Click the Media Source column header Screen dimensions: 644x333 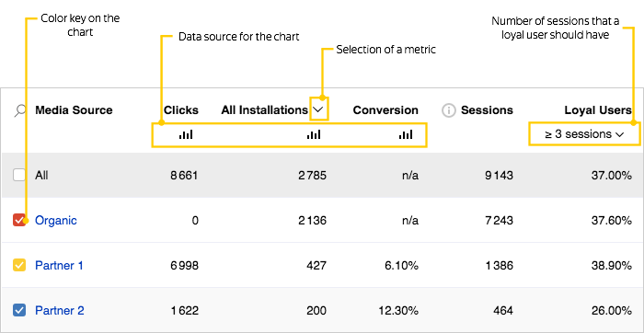click(74, 110)
